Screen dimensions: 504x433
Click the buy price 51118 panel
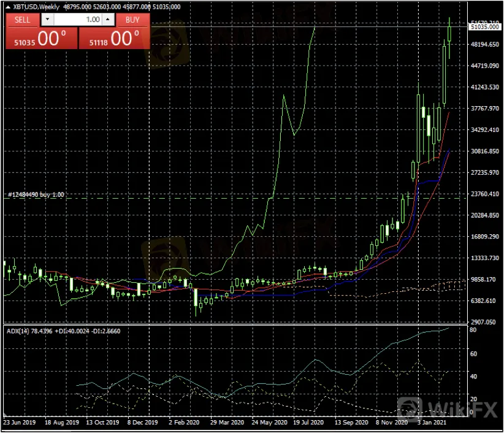pyautogui.click(x=115, y=38)
